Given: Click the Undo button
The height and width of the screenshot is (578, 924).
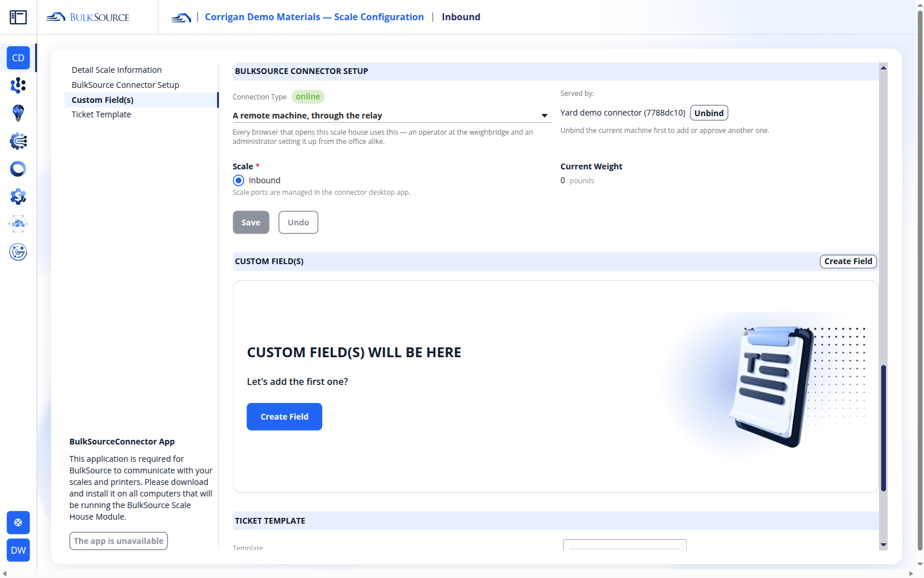Looking at the screenshot, I should tap(298, 223).
